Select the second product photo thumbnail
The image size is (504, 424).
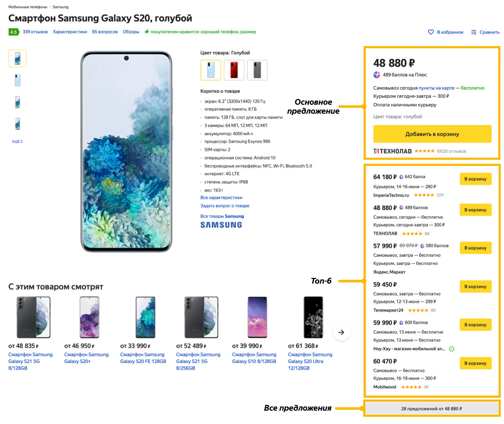coord(17,80)
